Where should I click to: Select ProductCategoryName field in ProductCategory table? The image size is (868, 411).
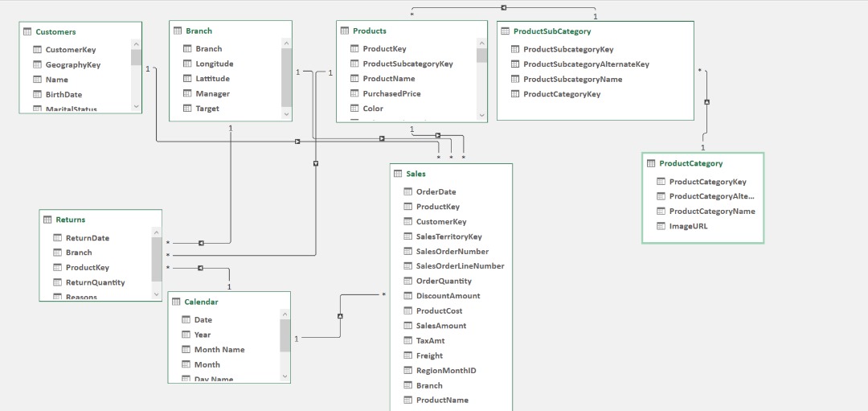point(712,212)
